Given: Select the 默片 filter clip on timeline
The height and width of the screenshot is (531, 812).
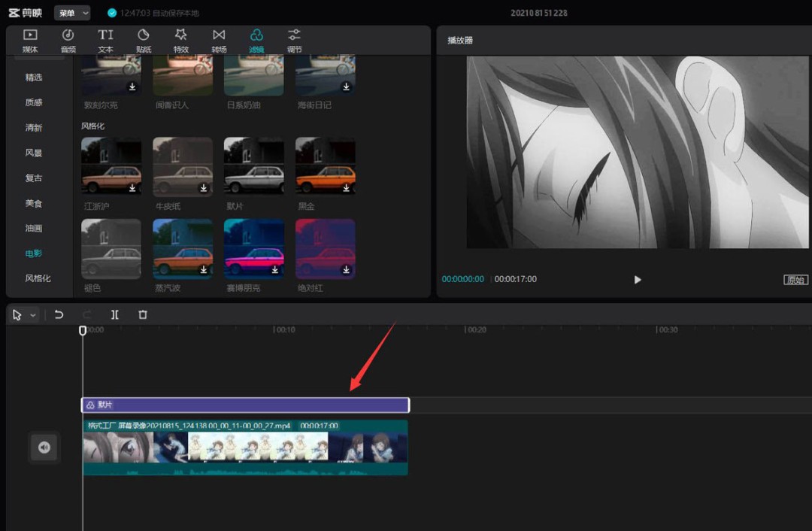Looking at the screenshot, I should [x=245, y=405].
